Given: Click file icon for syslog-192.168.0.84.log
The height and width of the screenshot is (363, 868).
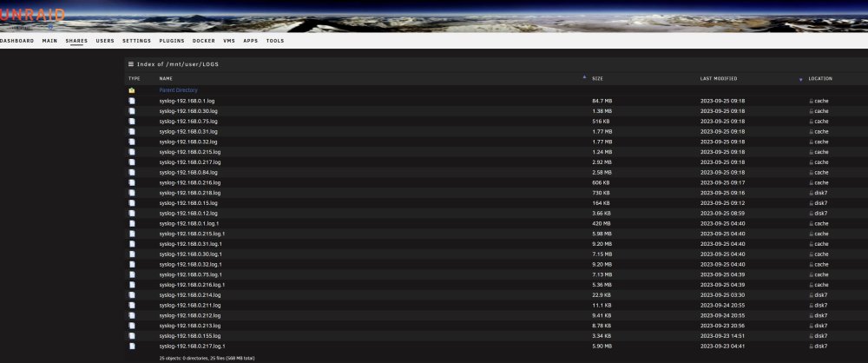Looking at the screenshot, I should point(132,172).
